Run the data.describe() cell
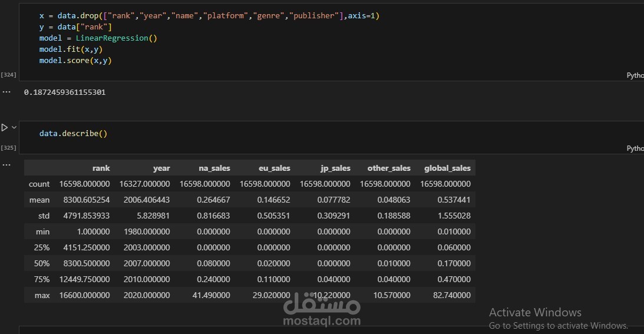This screenshot has height=334, width=644. [5, 128]
